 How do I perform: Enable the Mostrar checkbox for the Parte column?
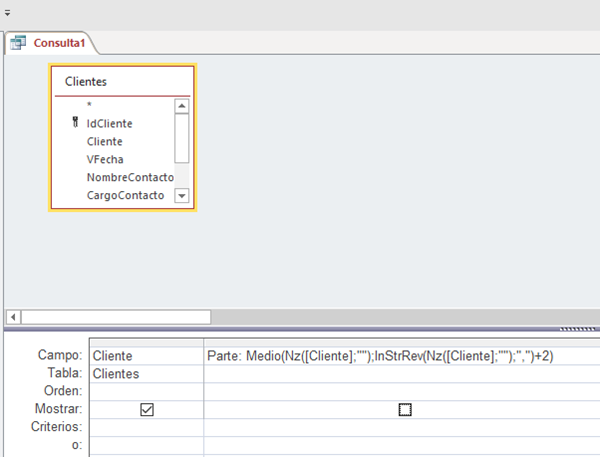tap(404, 409)
